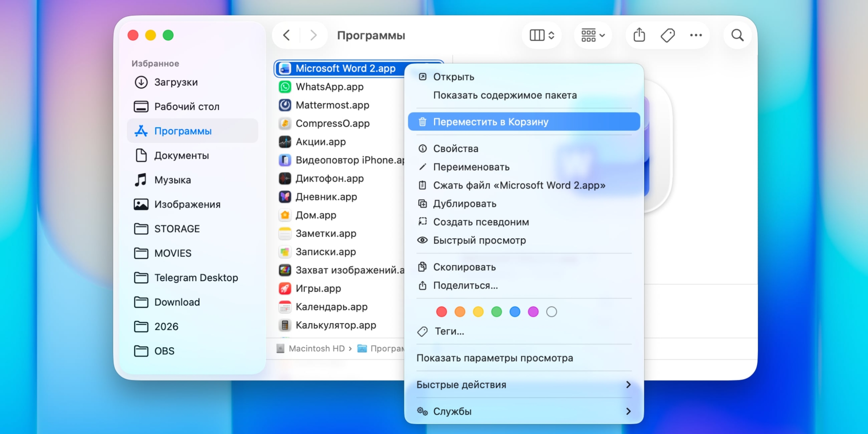Click the Tags icon in the toolbar
This screenshot has height=434, width=868.
pos(667,35)
